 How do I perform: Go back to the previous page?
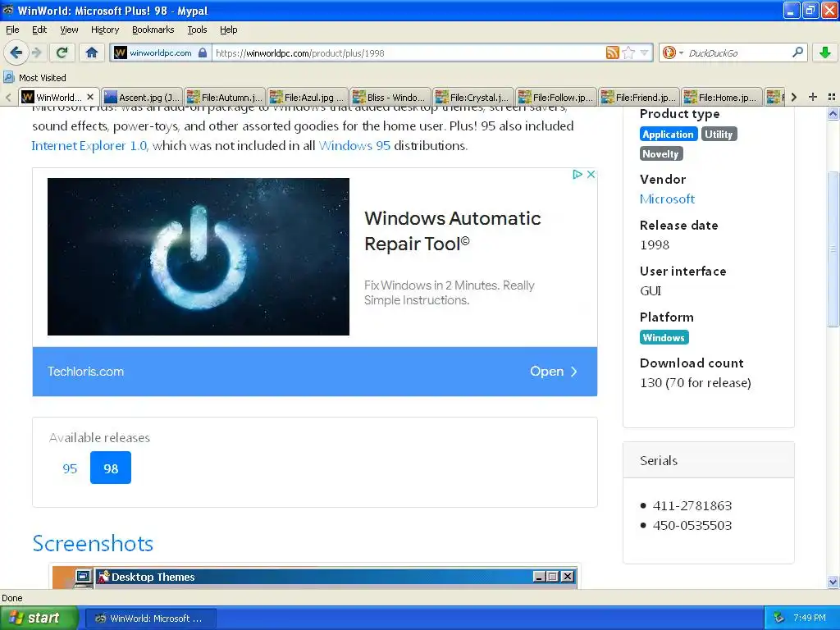coord(16,52)
